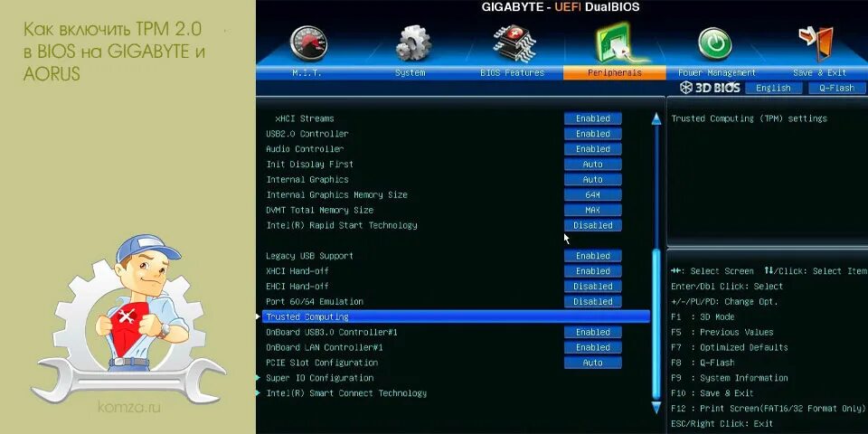Change Intel Rapid Start Technology Disabled value

pos(593,225)
